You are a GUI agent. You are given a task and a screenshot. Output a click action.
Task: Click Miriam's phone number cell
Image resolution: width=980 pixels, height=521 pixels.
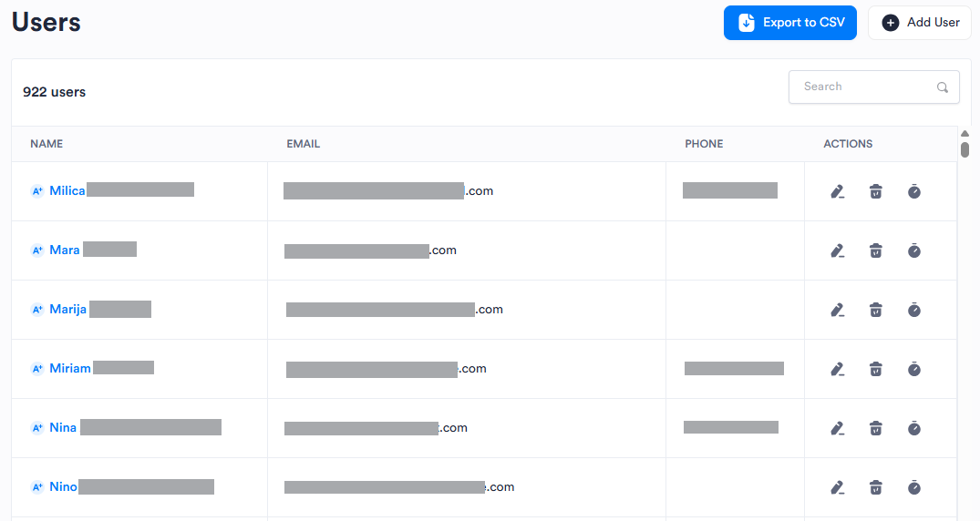point(734,369)
